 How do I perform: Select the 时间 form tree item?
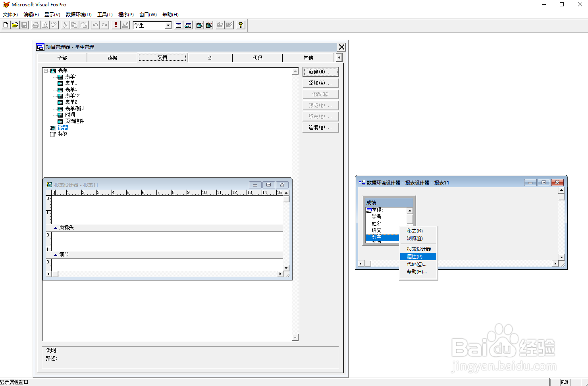click(x=70, y=115)
